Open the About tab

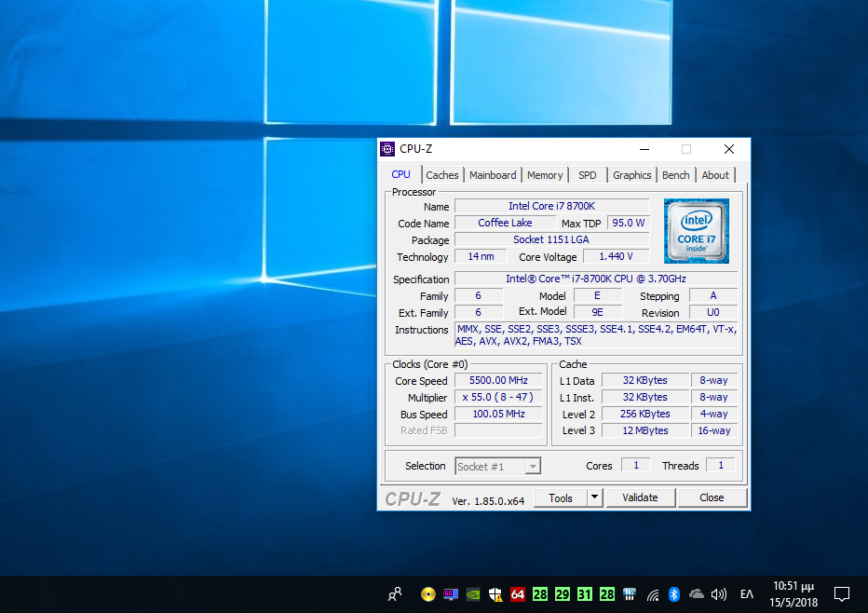715,175
